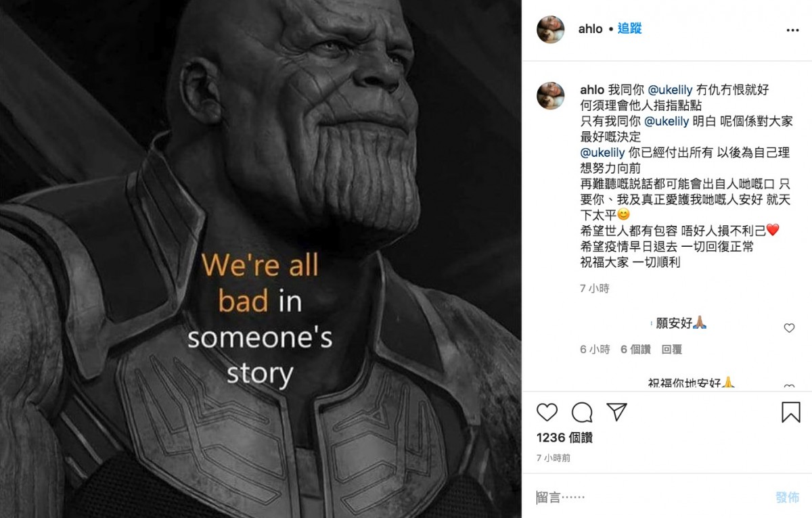
Task: Open third @ukelily mention in caption
Action: tap(604, 154)
